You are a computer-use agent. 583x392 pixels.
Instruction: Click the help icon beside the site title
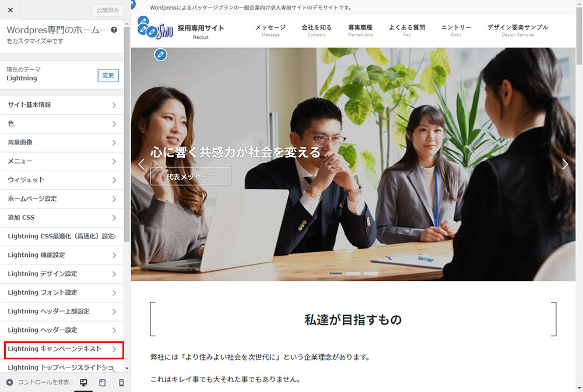(x=114, y=30)
